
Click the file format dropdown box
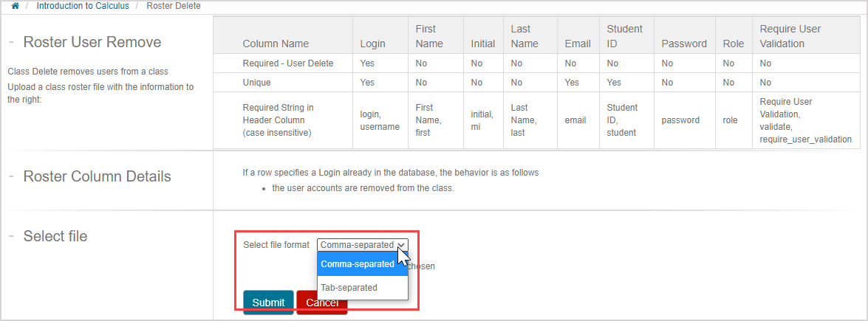363,245
